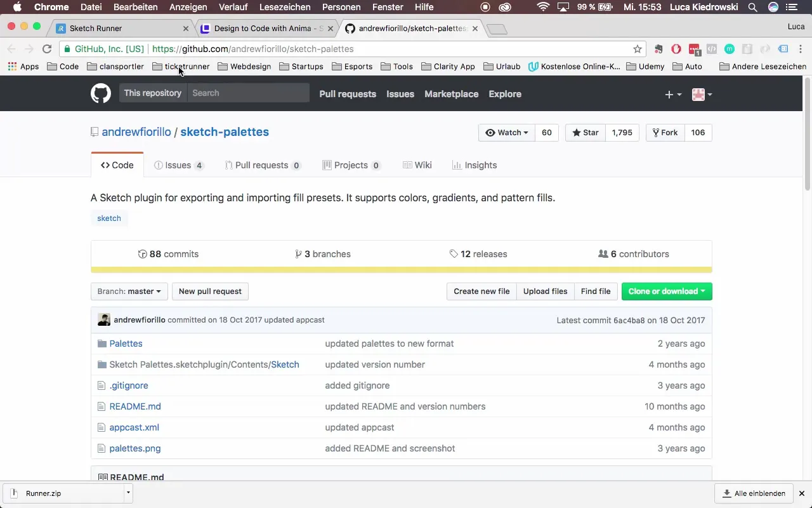The image size is (812, 508).
Task: Click the bookmark star in address bar
Action: 638,49
